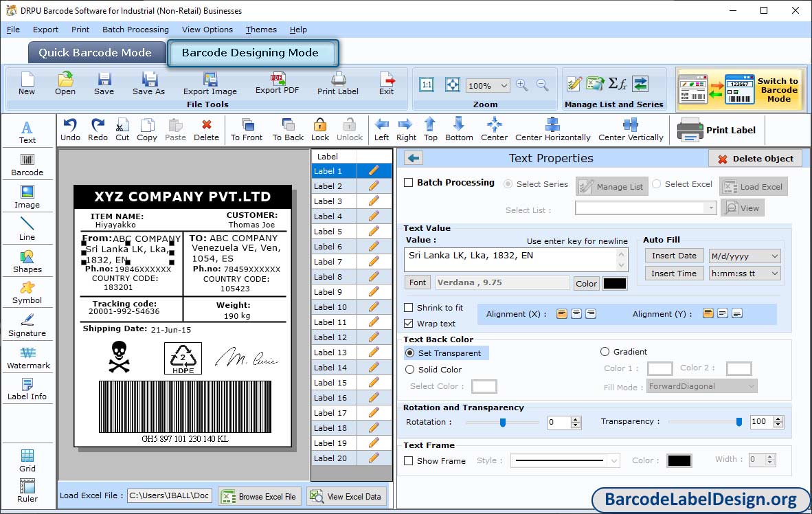
Task: Create a New label file
Action: [x=27, y=84]
